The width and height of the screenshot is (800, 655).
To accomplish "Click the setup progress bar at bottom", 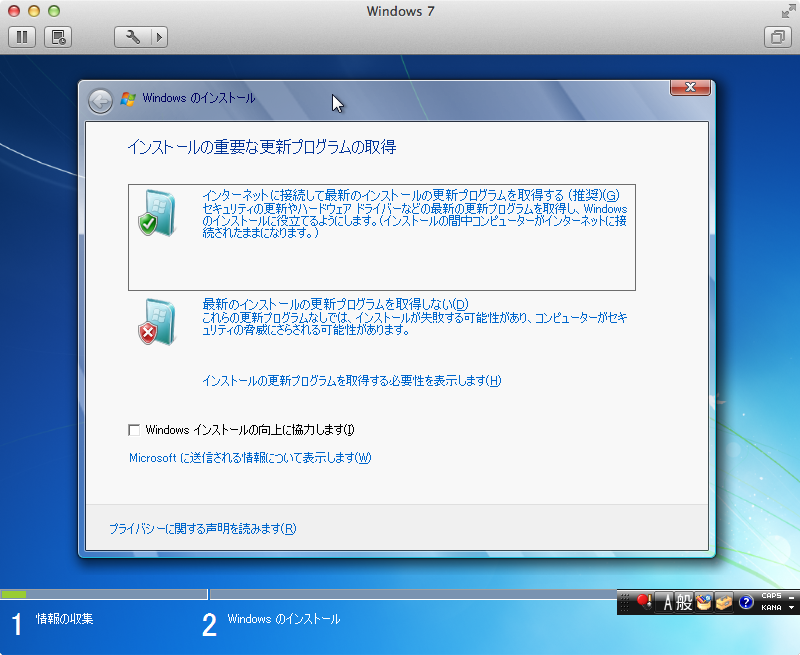I will (308, 594).
